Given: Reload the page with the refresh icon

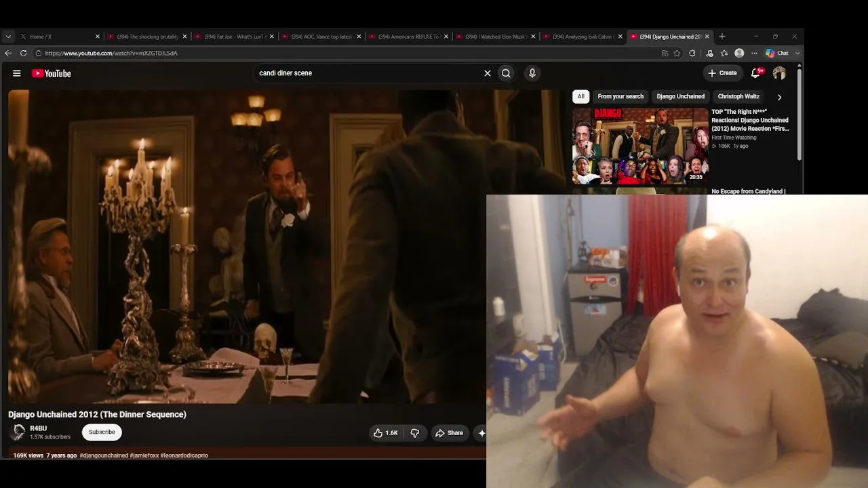Looking at the screenshot, I should (x=23, y=53).
